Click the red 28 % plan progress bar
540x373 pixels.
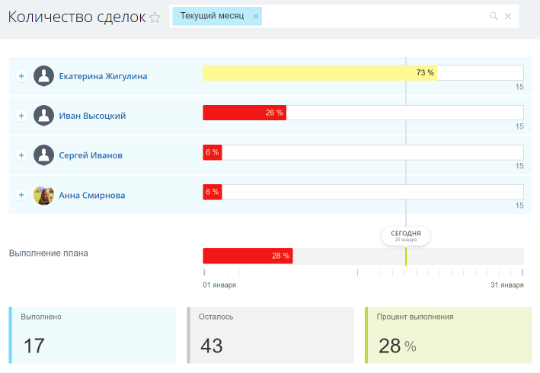click(248, 256)
